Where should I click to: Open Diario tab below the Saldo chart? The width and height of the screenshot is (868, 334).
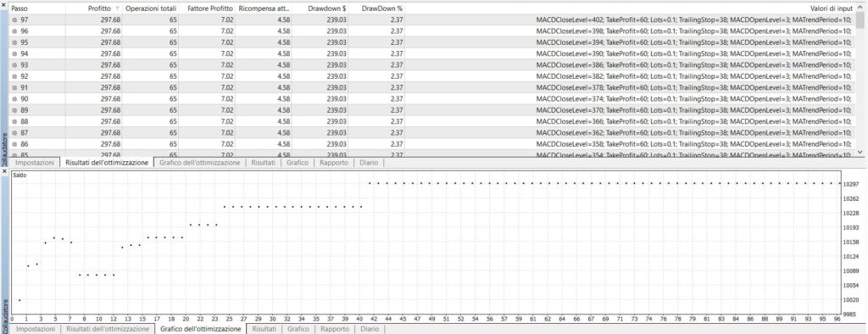(x=370, y=328)
